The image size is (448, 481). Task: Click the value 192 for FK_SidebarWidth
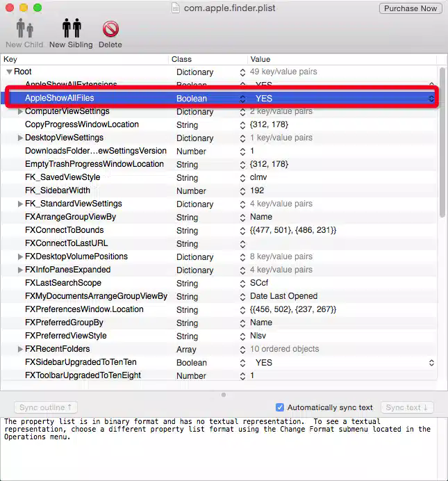coord(257,190)
